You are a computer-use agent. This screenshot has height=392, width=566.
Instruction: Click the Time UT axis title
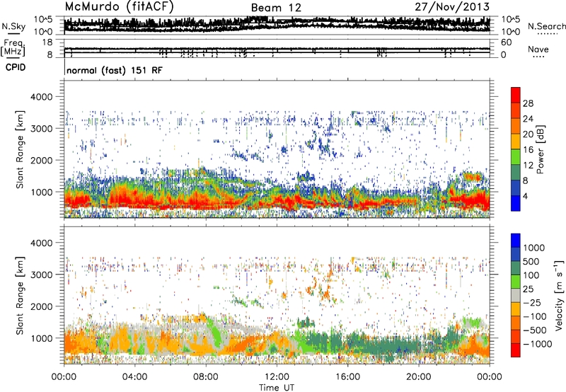[x=277, y=388]
